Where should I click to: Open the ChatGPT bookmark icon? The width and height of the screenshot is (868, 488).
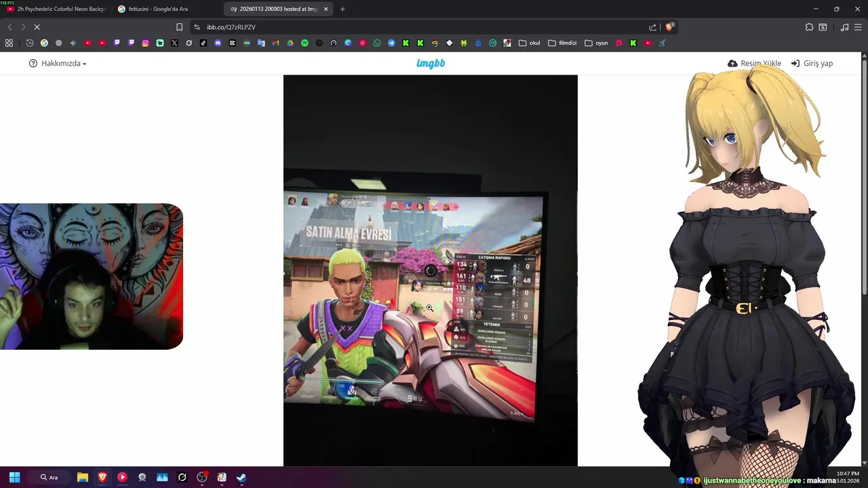[x=59, y=43]
